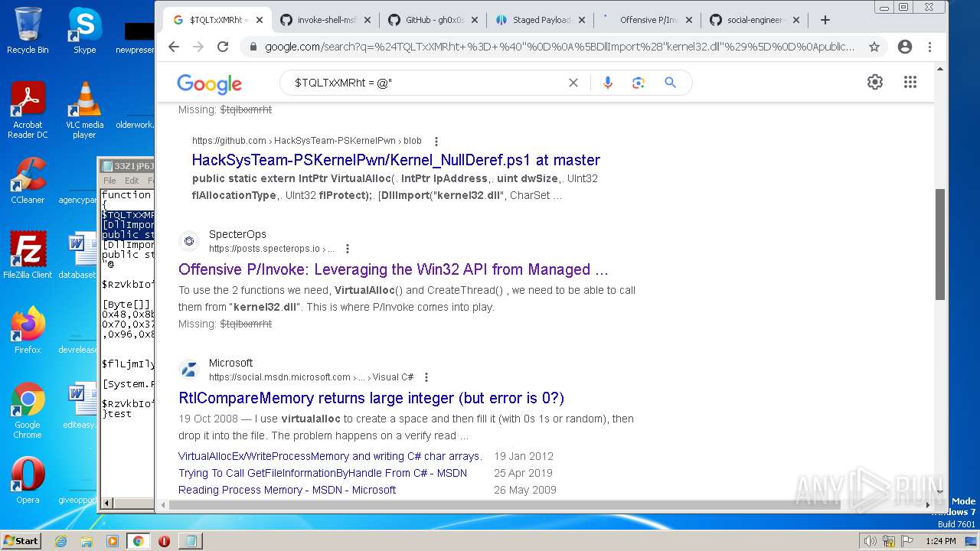Switch to Staged Payload tab
980x551 pixels.
541,20
